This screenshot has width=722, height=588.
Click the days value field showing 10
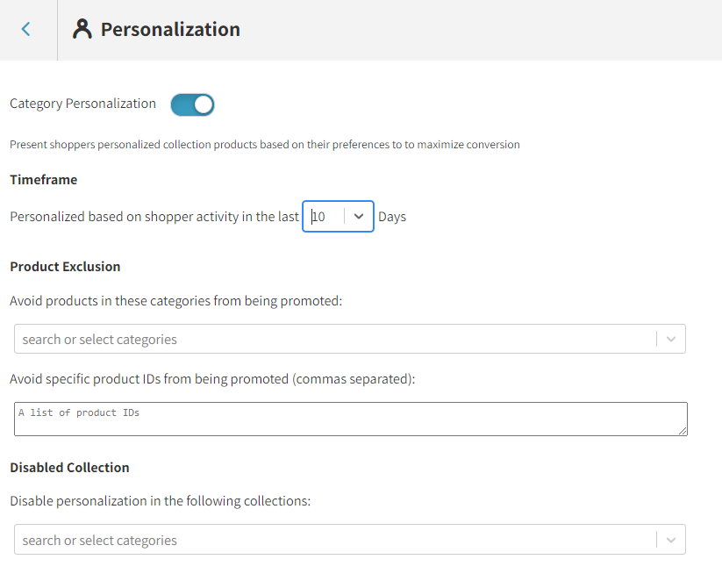325,217
